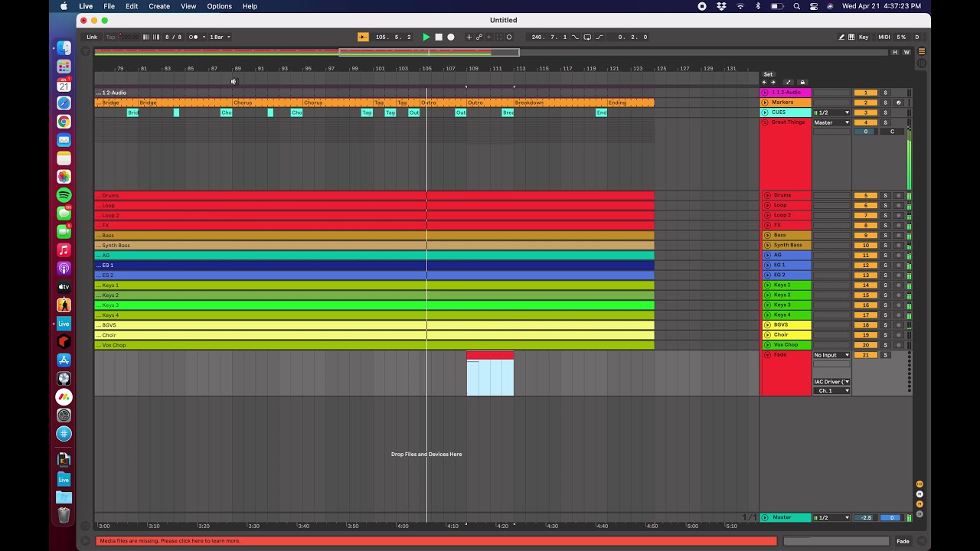Click the Master pan value 0

(x=892, y=517)
